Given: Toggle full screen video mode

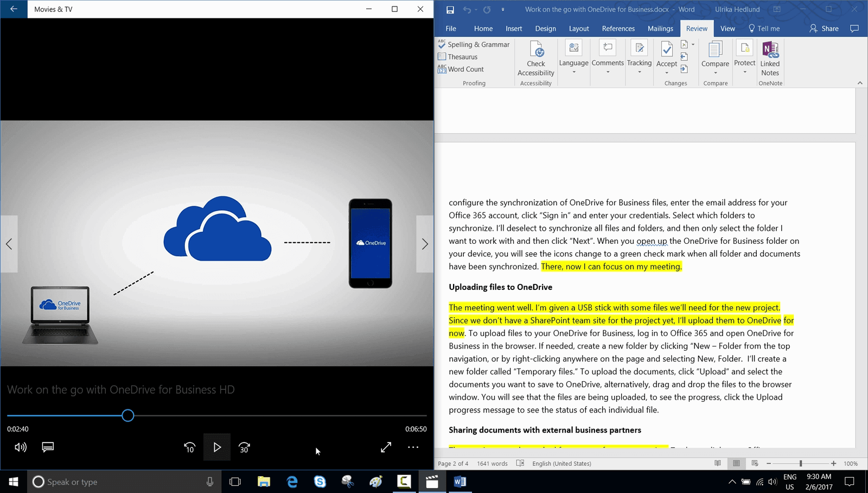Looking at the screenshot, I should point(386,447).
